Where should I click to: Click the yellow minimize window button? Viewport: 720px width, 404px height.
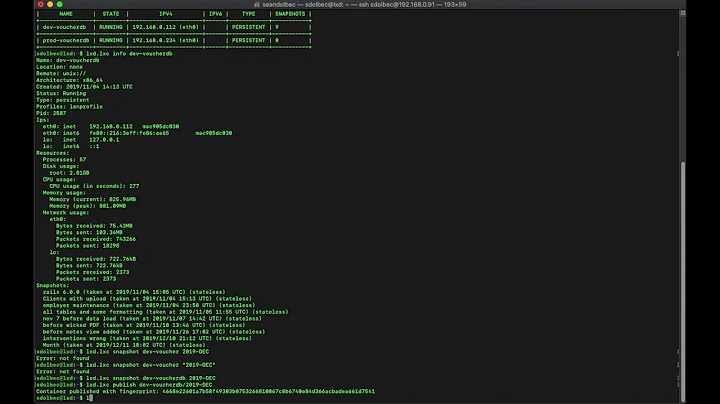[50, 5]
